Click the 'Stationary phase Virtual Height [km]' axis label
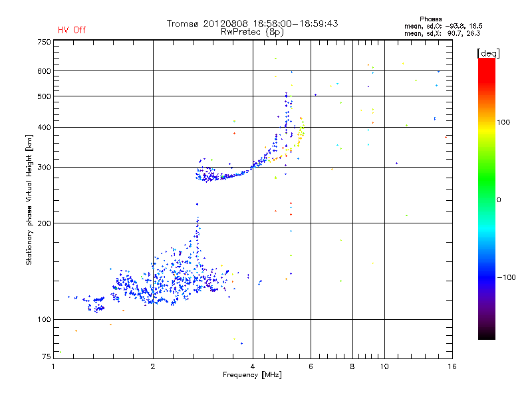This screenshot has width=532, height=399. (29, 200)
